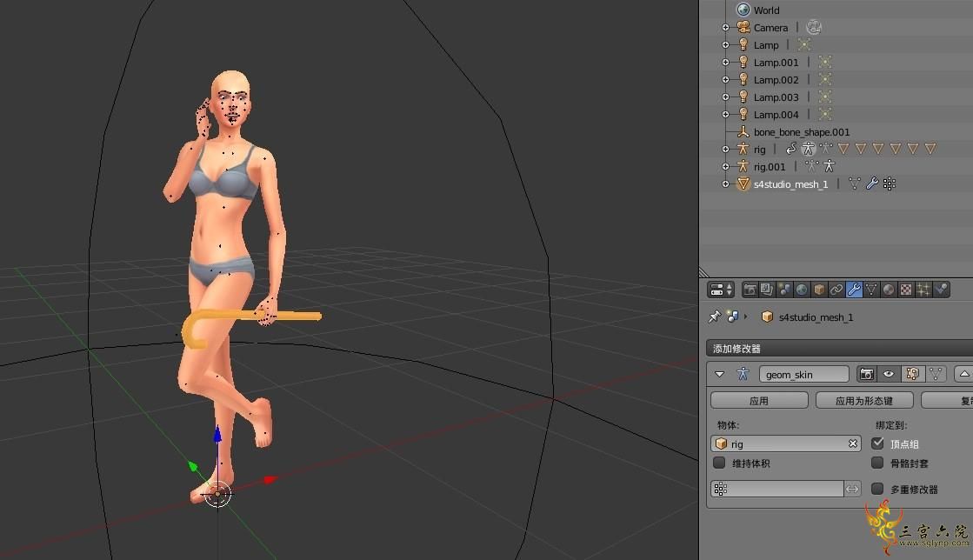Toggle geom_skin modifier viewport visibility (eye)
Image resolution: width=973 pixels, height=560 pixels.
(889, 374)
